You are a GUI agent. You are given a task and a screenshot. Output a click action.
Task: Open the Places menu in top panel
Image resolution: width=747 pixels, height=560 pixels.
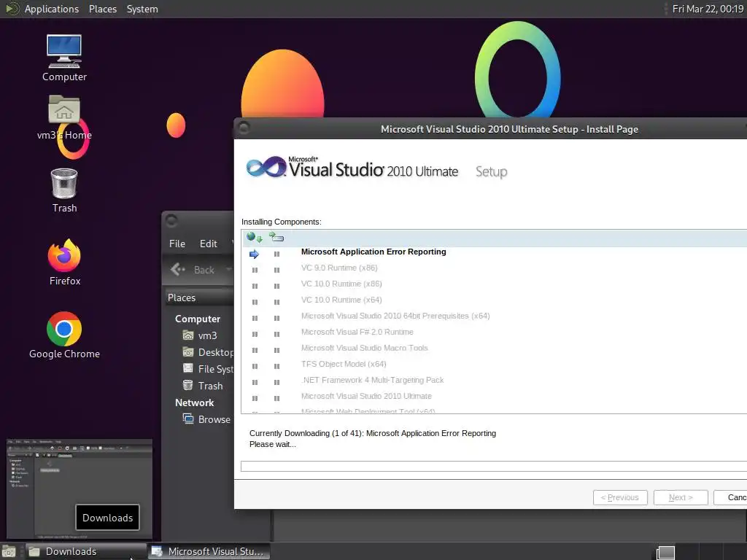pyautogui.click(x=102, y=9)
